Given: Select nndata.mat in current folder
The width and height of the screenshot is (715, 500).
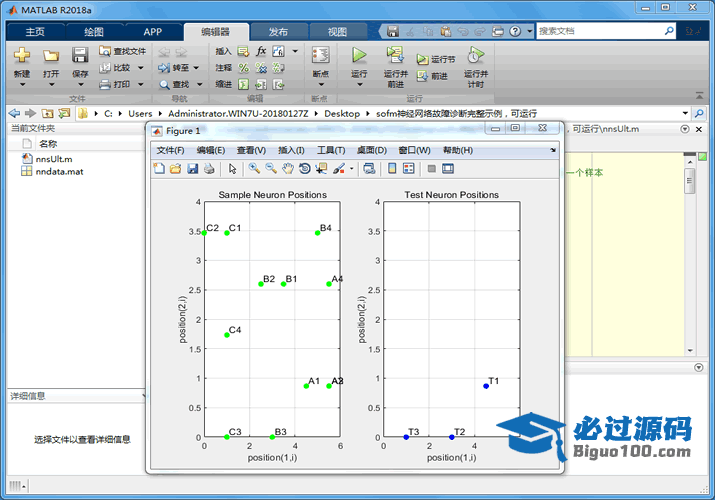Looking at the screenshot, I should pos(59,172).
